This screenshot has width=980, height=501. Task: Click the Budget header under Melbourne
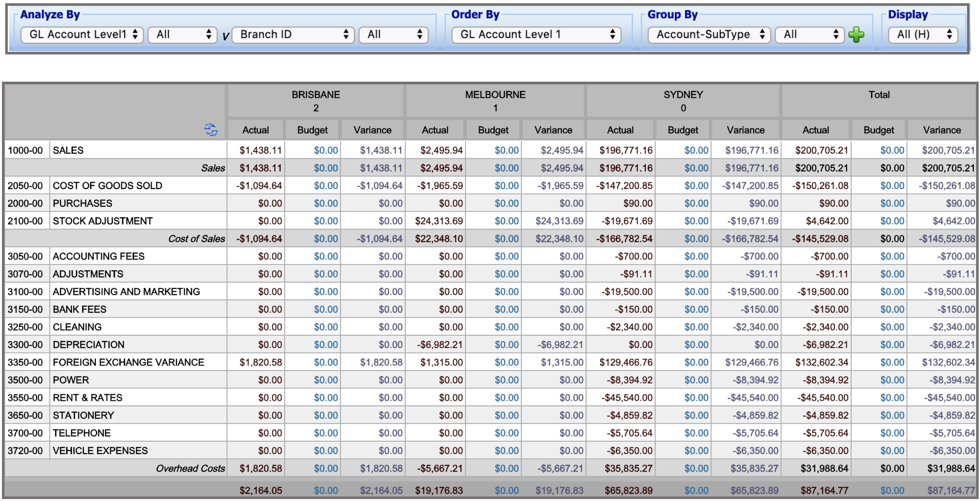point(493,130)
